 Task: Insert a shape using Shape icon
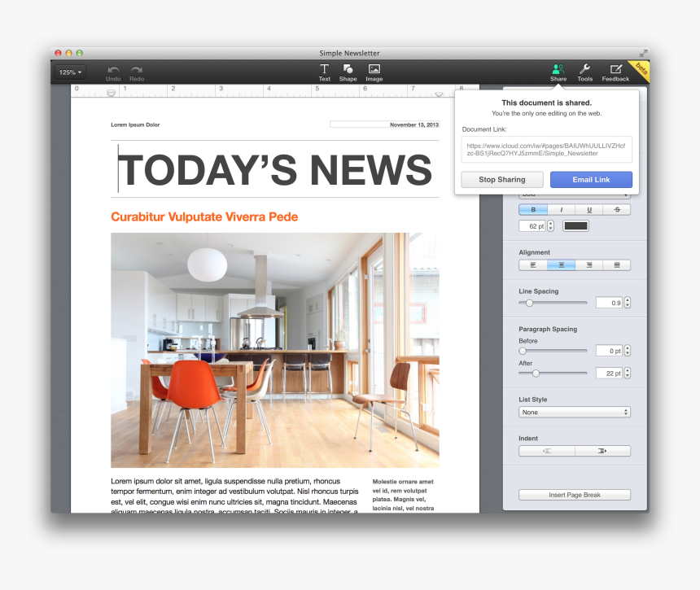[x=348, y=72]
